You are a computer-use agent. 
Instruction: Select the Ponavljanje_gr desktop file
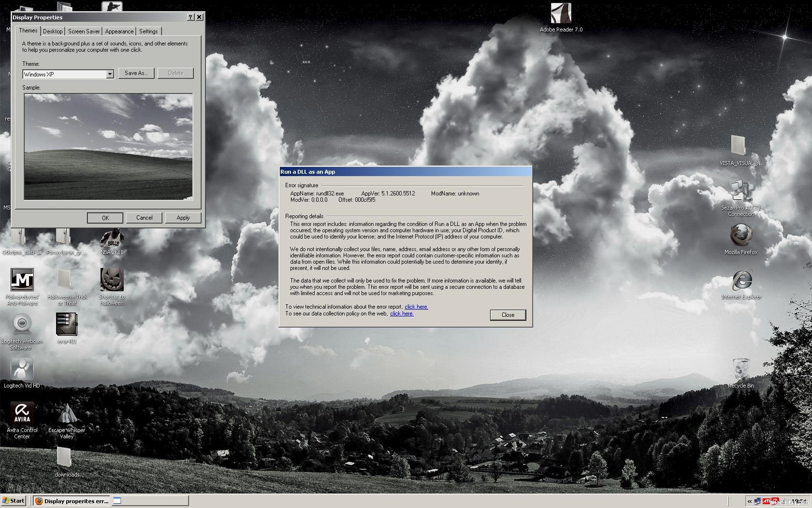tap(67, 241)
